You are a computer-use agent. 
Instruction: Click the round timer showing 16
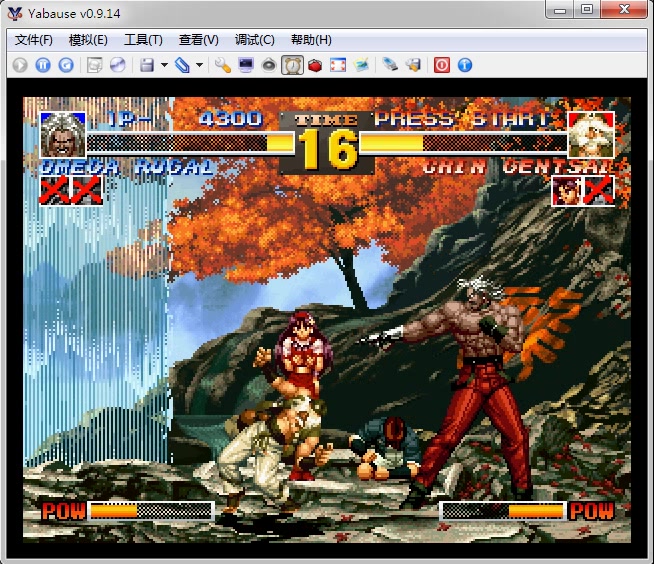(x=327, y=149)
